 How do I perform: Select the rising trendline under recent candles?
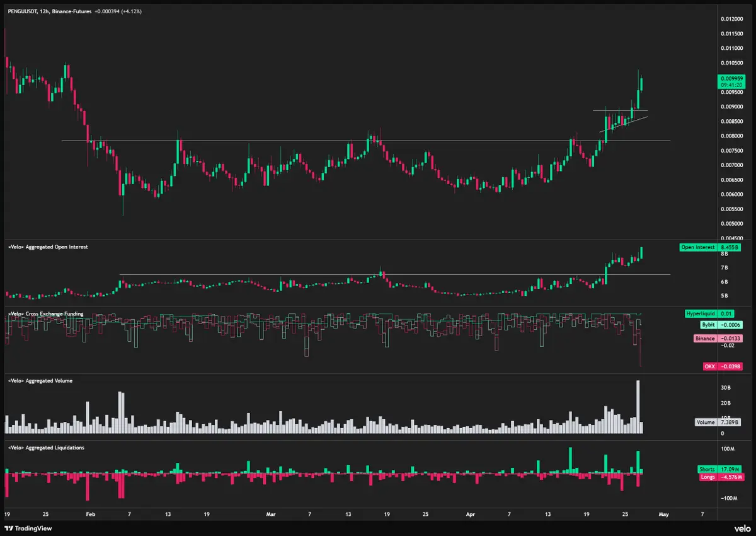624,124
